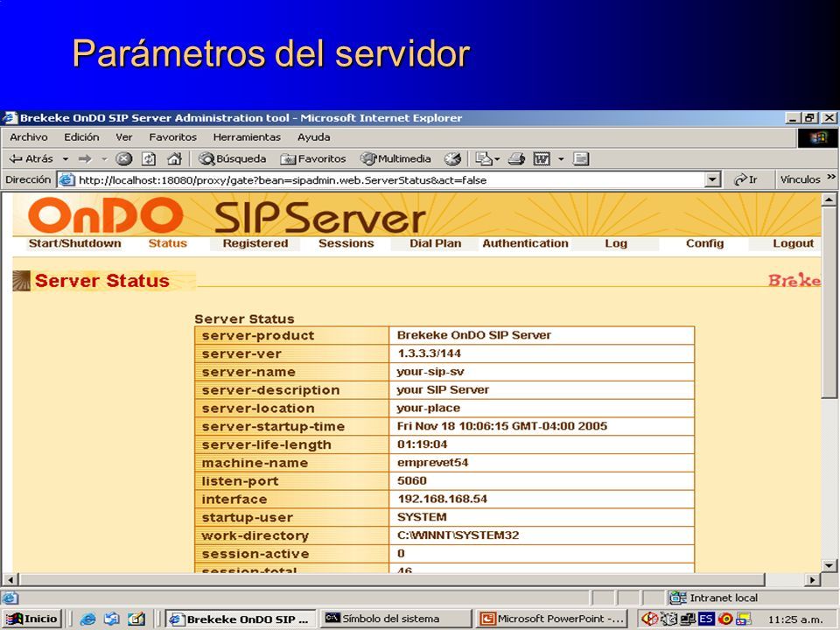Viewport: 840px width, 630px height.
Task: Click the horizontal scrollbar left arrow
Action: click(10, 579)
